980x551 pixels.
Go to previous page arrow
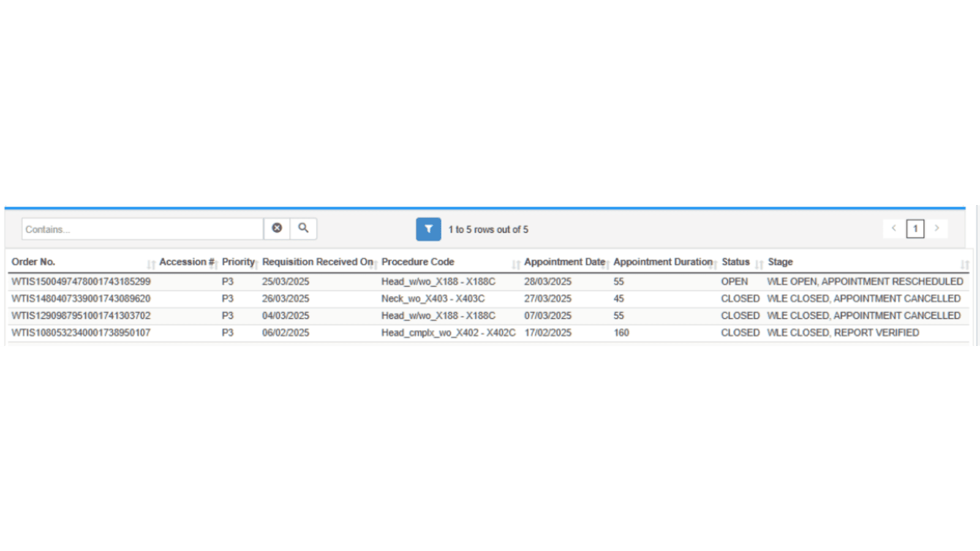coord(894,228)
